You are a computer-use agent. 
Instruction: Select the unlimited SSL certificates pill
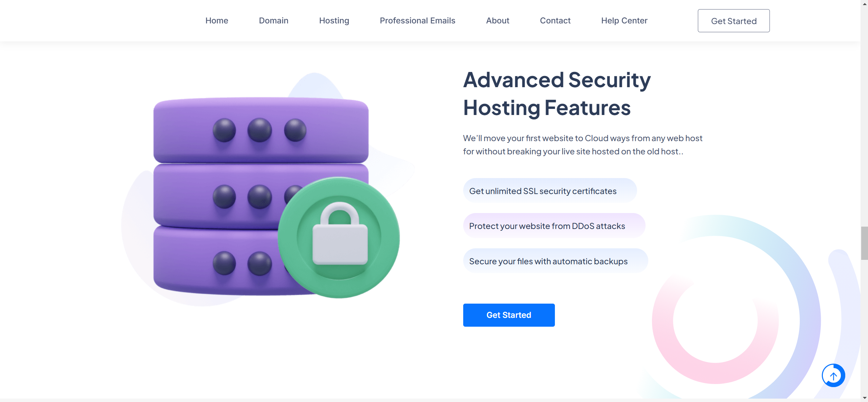click(x=550, y=191)
